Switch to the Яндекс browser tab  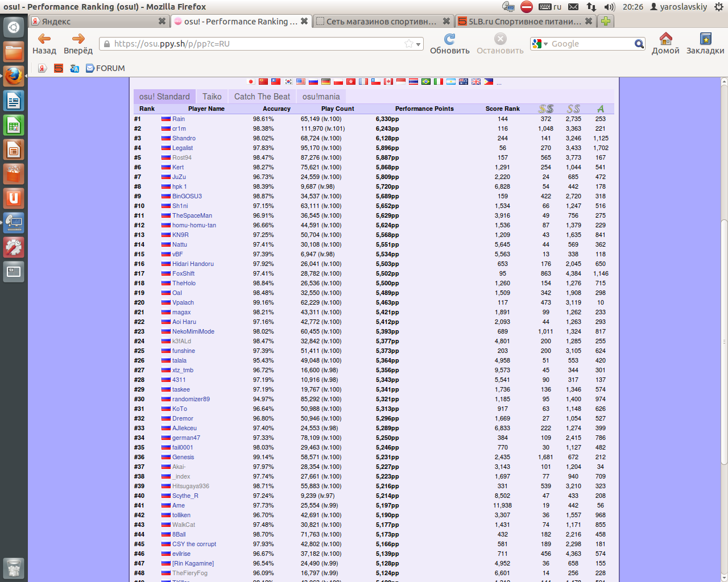99,22
